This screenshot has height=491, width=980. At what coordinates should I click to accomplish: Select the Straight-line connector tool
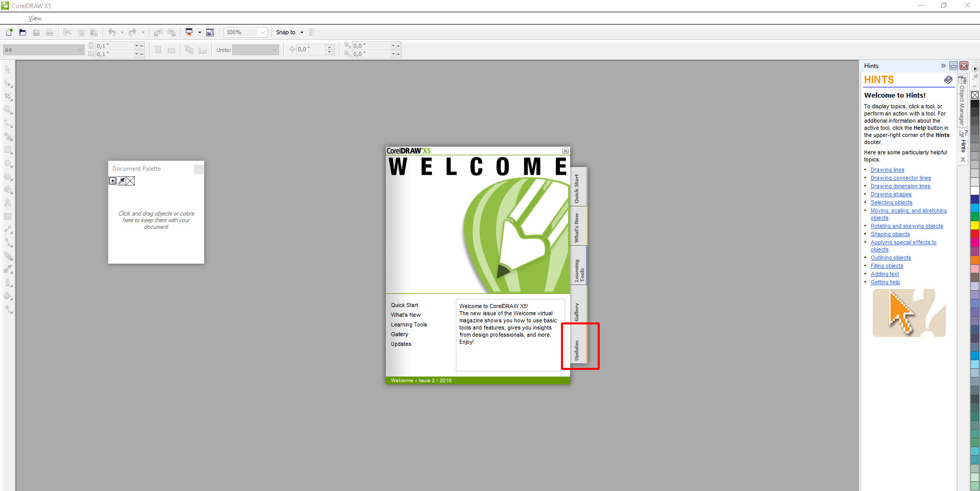(x=8, y=243)
